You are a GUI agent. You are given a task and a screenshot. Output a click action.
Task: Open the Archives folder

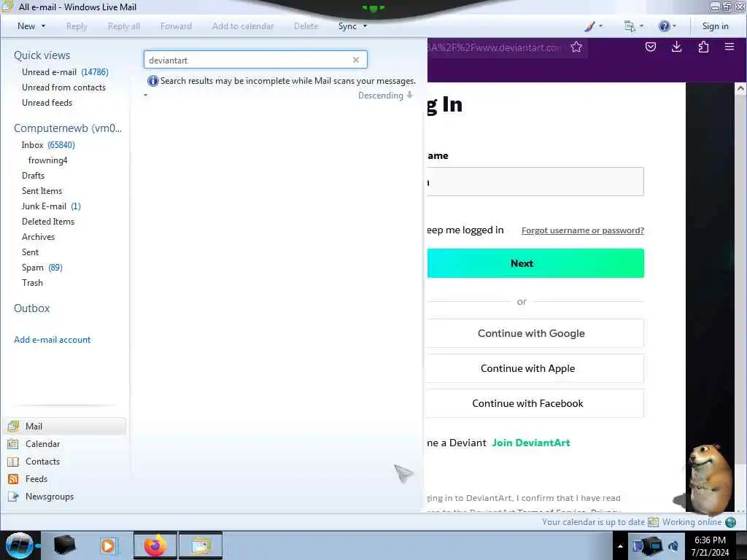point(38,237)
